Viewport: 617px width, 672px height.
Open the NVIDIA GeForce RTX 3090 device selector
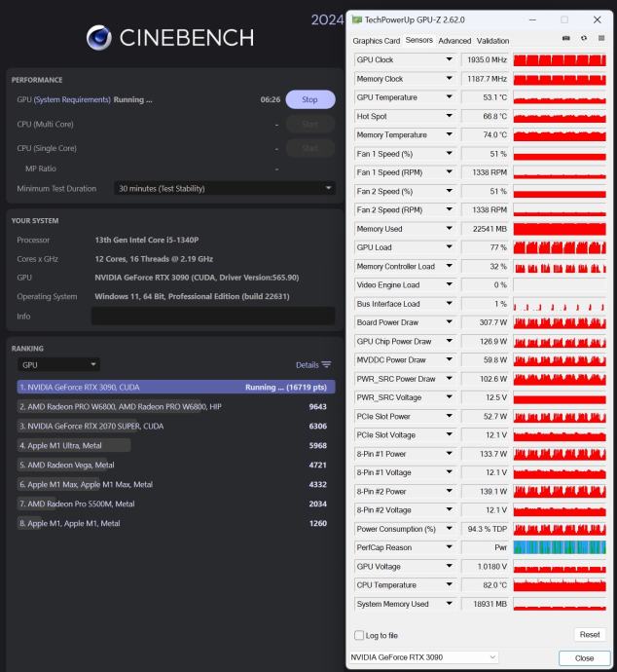(x=422, y=657)
